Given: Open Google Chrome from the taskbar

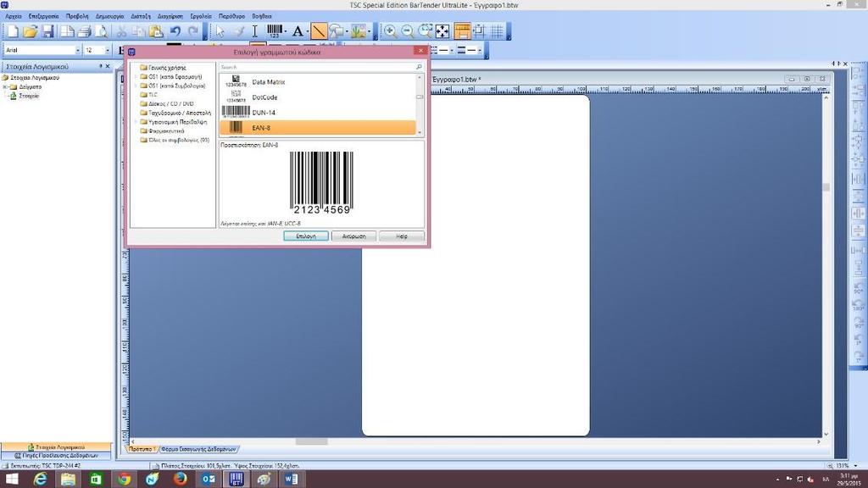Looking at the screenshot, I should (124, 480).
